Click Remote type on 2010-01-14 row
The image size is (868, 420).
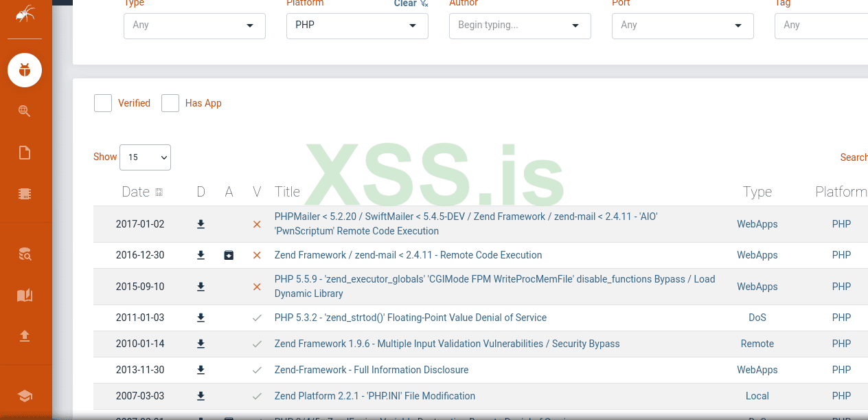(x=757, y=344)
